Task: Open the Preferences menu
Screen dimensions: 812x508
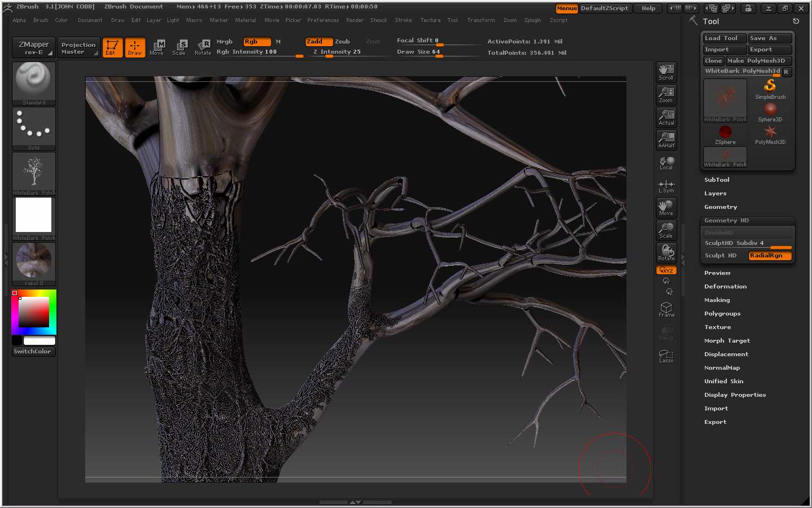Action: pyautogui.click(x=323, y=20)
